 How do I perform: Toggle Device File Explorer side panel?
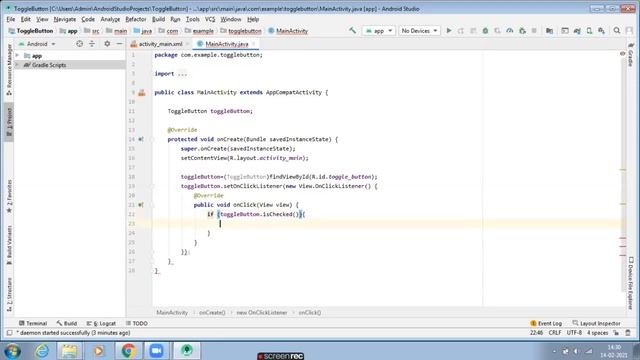tap(631, 283)
